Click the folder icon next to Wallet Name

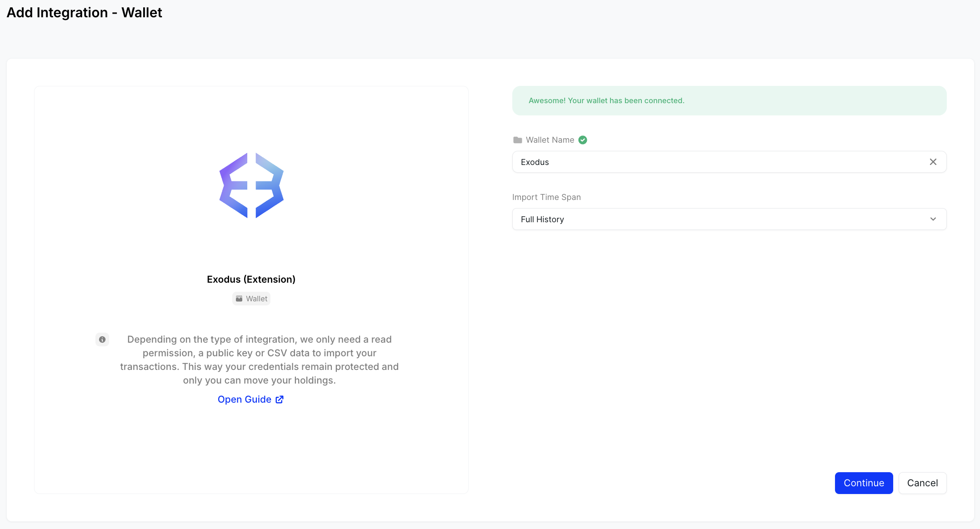pos(517,140)
